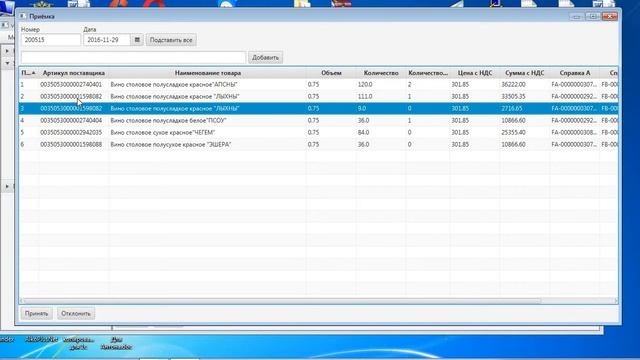Screen dimensions: 640x360
Task: Click the empty search field beside Добавить
Action: 133,58
